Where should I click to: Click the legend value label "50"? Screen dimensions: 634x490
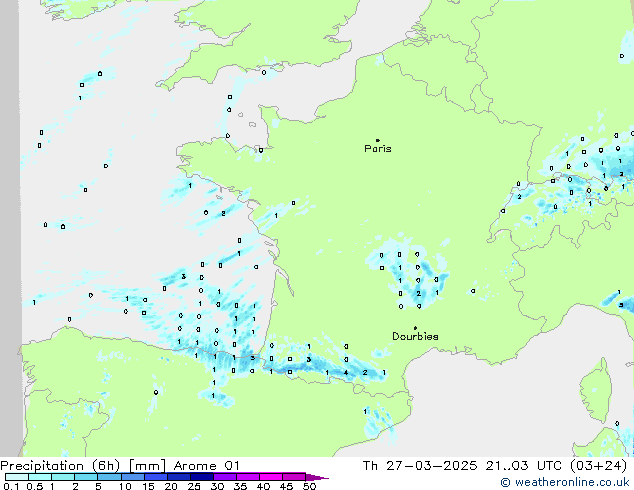pyautogui.click(x=310, y=486)
